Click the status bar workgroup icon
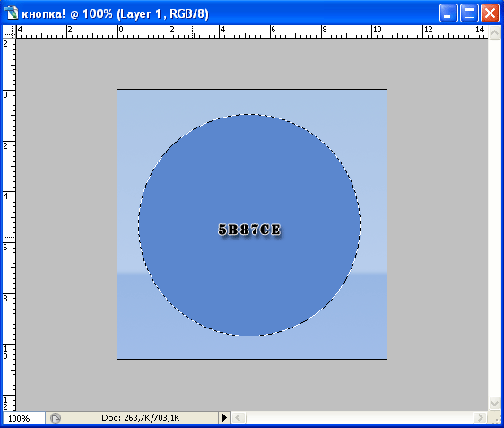The height and width of the screenshot is (428, 504). tap(56, 418)
